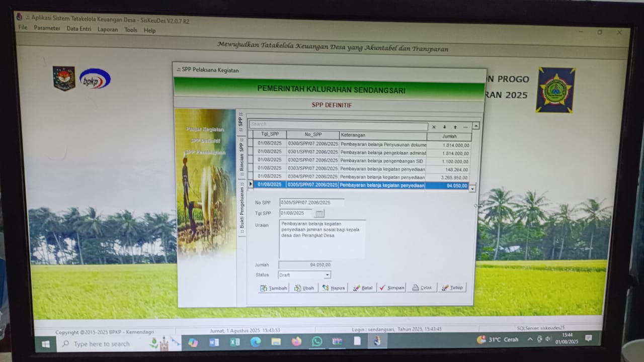Viewport: 644px width, 362px height.
Task: Show hidden system tray icons
Action: [x=530, y=339]
